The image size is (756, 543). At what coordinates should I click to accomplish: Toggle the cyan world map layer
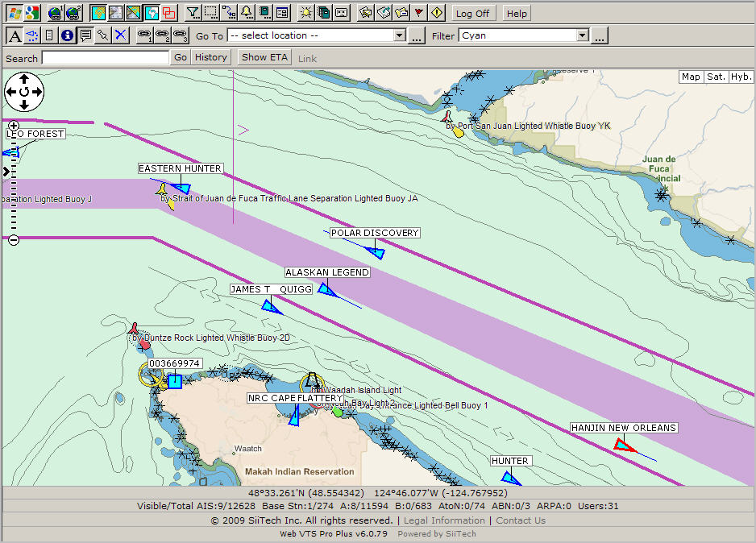click(x=151, y=13)
